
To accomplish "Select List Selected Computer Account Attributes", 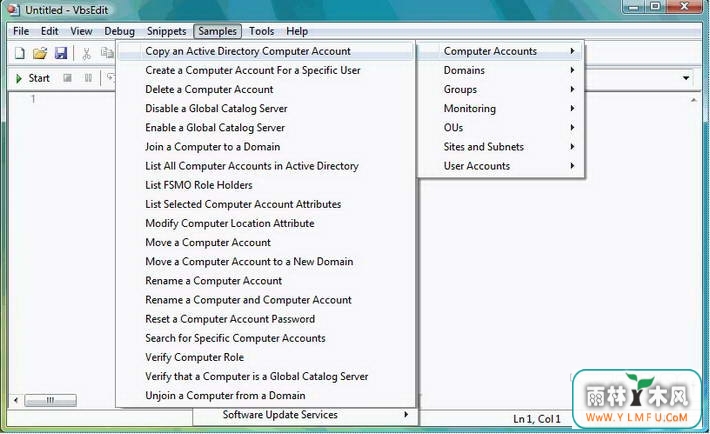I will click(x=266, y=204).
